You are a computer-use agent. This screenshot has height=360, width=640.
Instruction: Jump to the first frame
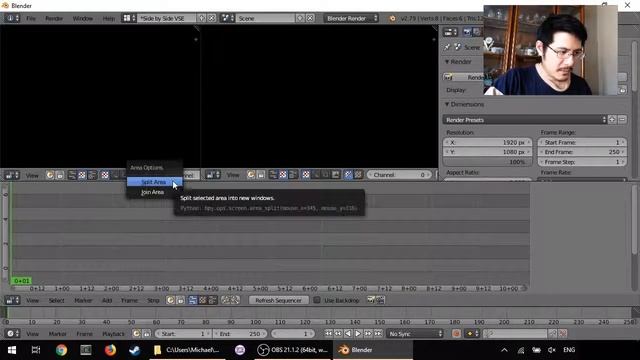(x=328, y=334)
